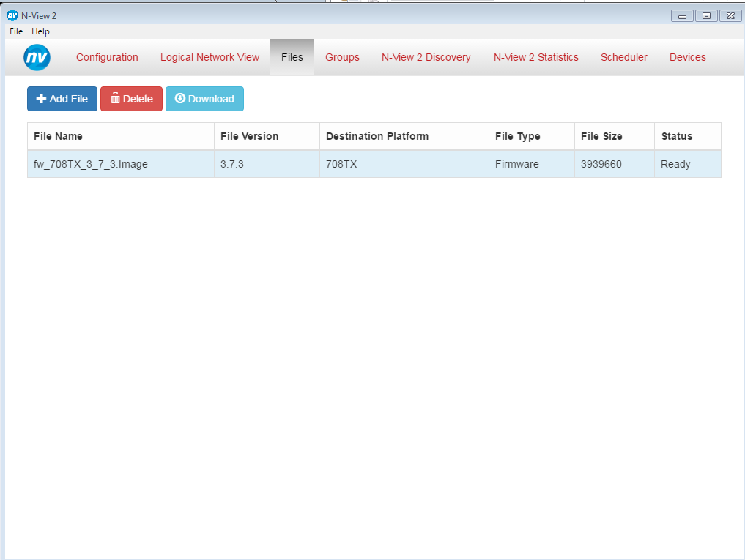The image size is (745, 560).
Task: Click the 708TX platform cell
Action: coord(404,165)
